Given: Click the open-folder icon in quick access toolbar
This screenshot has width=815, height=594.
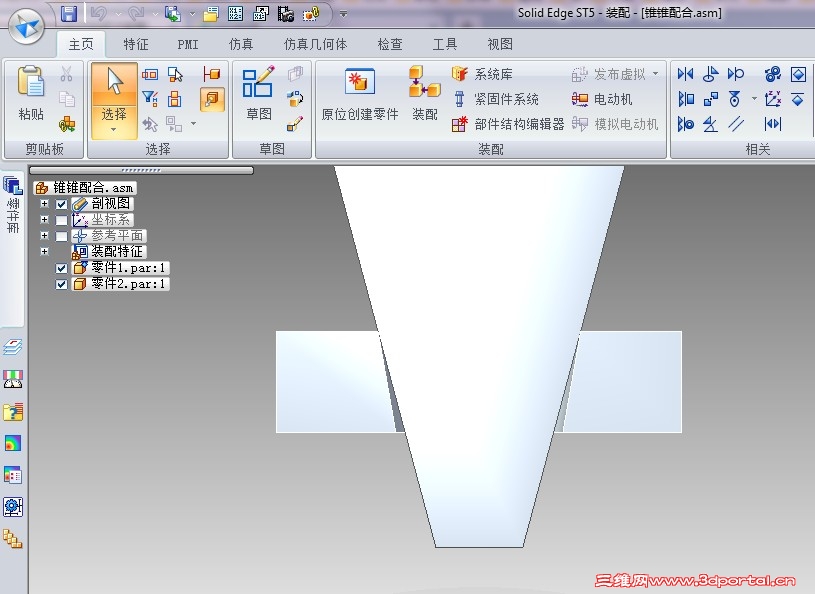Looking at the screenshot, I should pyautogui.click(x=211, y=14).
